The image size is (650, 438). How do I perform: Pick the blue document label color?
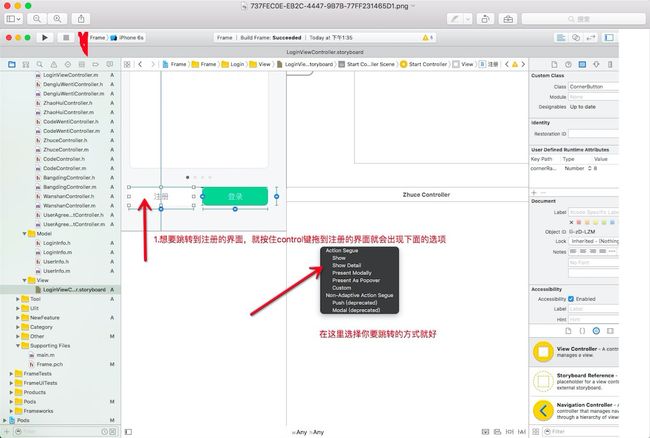pyautogui.click(x=612, y=222)
